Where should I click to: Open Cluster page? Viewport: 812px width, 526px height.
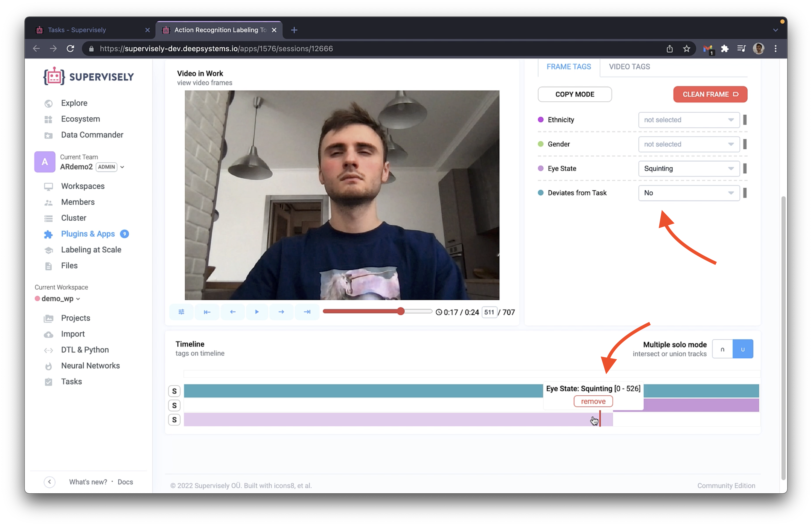click(74, 218)
